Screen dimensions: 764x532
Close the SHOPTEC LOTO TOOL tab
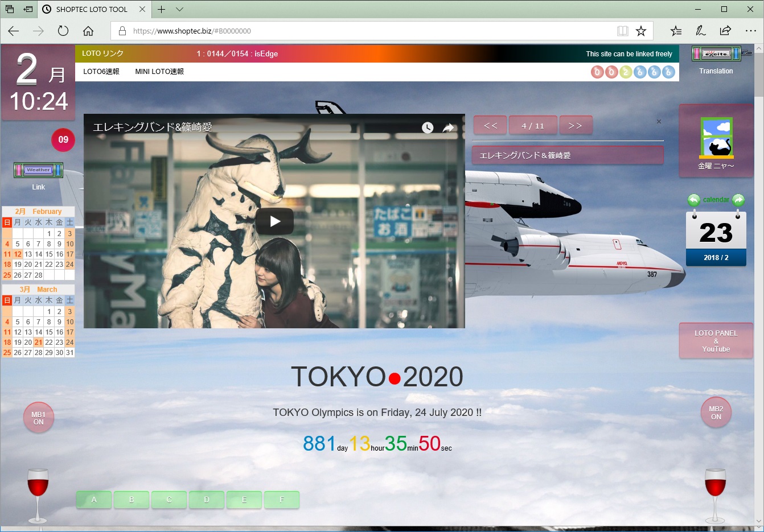(142, 9)
